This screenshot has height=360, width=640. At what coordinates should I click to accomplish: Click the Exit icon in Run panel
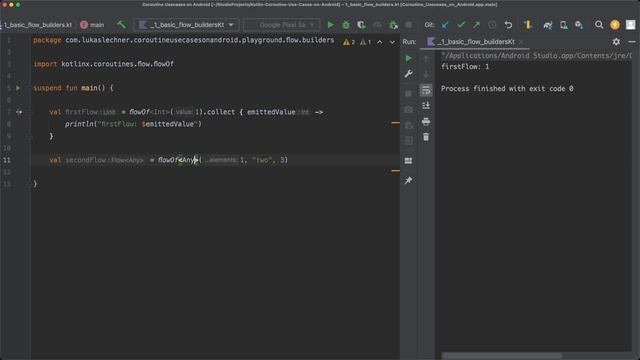408,141
